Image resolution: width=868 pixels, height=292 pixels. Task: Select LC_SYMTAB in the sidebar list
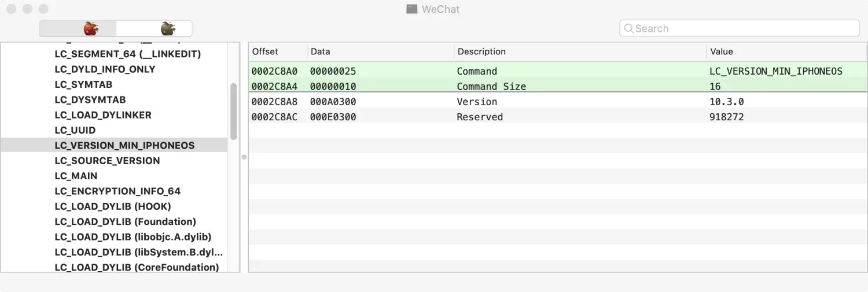coord(83,84)
